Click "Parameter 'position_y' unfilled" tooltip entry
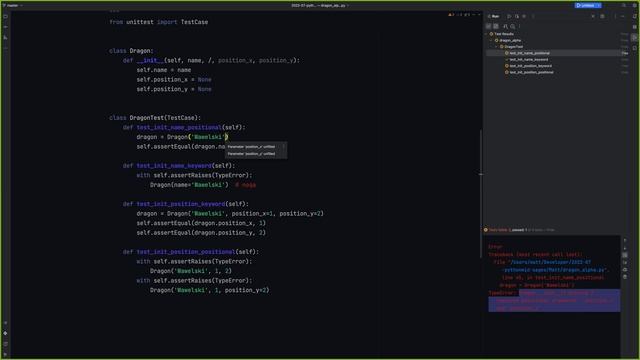Screen dimensions: 640x360 (251, 154)
